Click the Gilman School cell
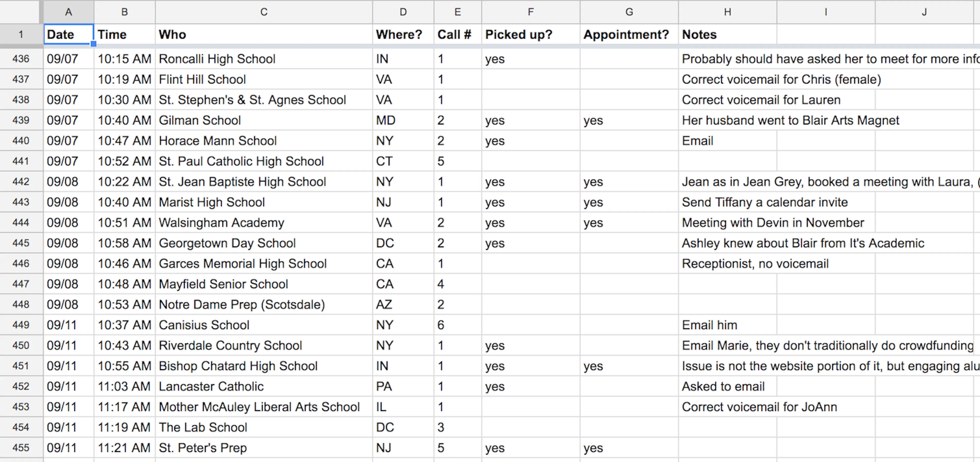Image resolution: width=980 pixels, height=462 pixels. (264, 120)
